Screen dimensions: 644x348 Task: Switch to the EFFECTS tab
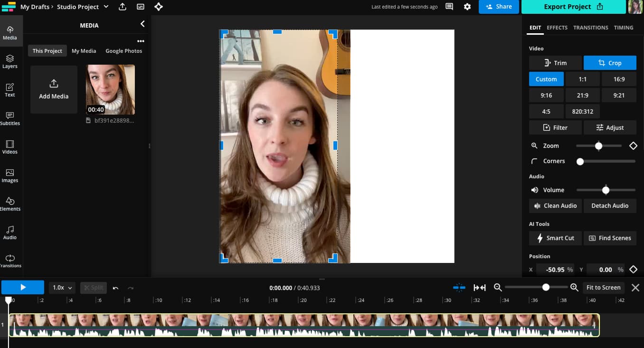click(557, 28)
